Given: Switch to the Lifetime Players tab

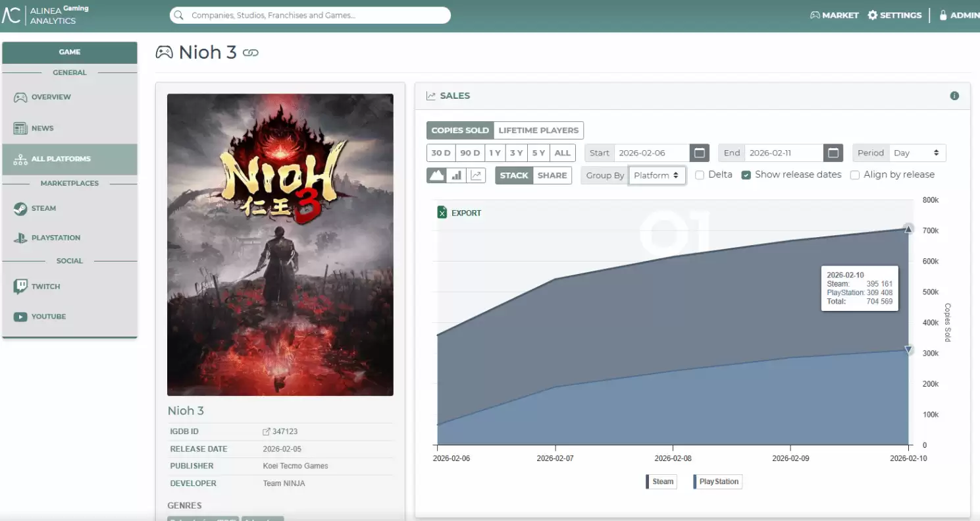Looking at the screenshot, I should coord(538,130).
